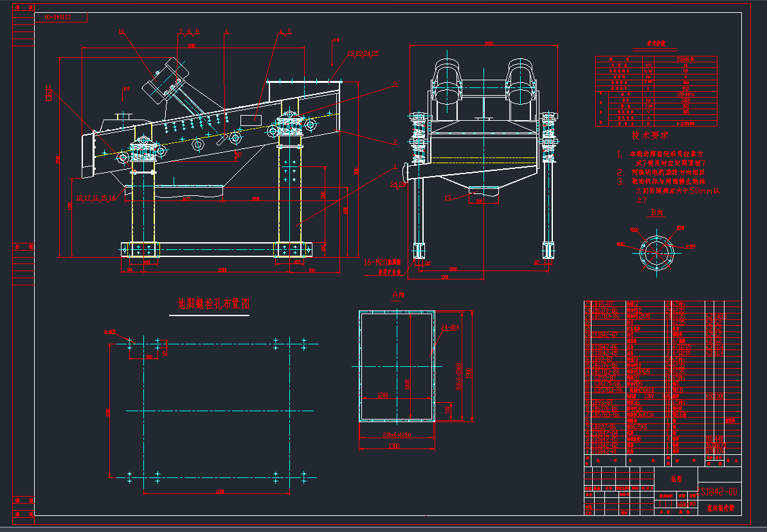Select part callout 11 left of side view
This screenshot has width=767, height=532.
coord(48,87)
